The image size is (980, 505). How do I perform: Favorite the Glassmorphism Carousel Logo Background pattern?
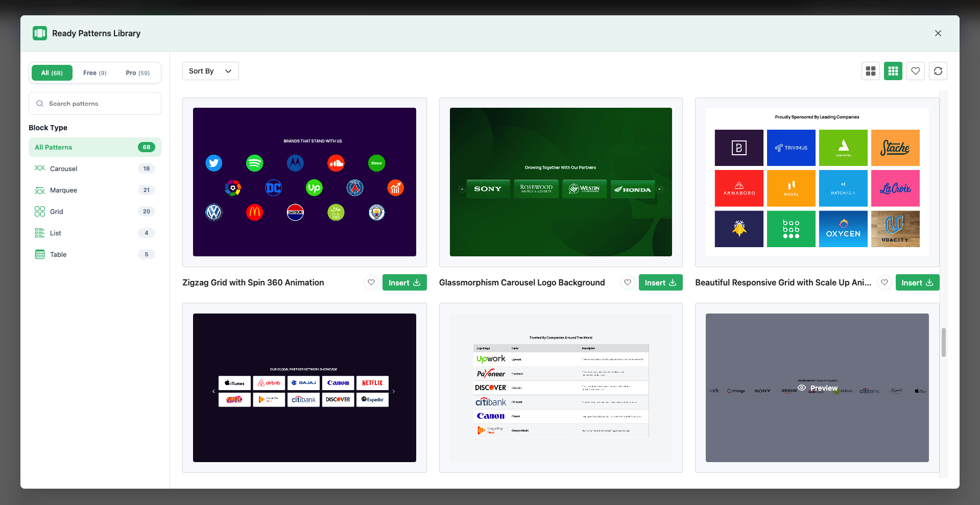628,282
